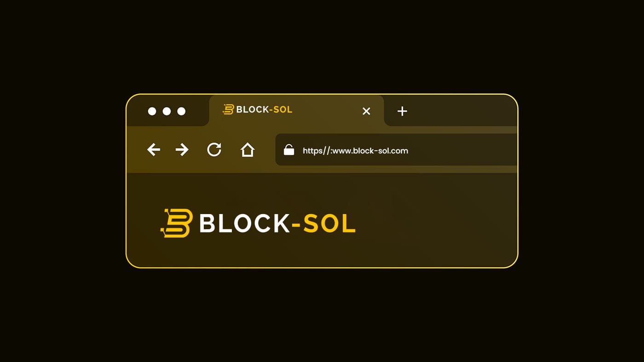Reload the page with the refresh icon
Viewport: 644px width, 362px height.
214,149
